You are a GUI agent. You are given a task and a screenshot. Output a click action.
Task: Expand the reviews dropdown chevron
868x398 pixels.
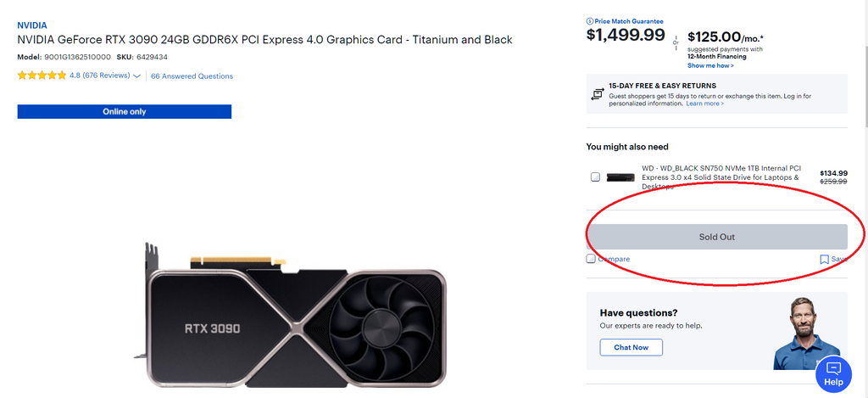click(x=137, y=76)
